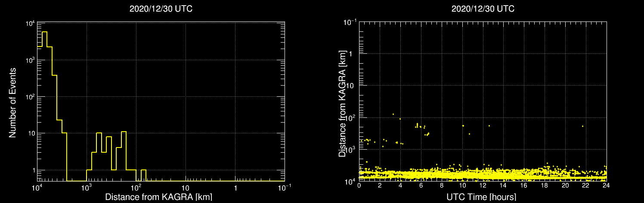Click the "16" tick on UTC Time axis
This screenshot has width=644, height=203.
coord(524,186)
